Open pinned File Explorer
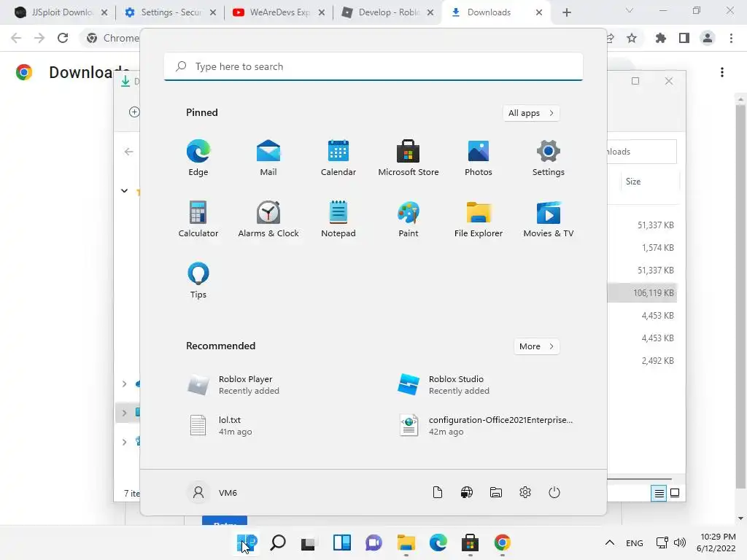747x560 pixels. pos(479,219)
